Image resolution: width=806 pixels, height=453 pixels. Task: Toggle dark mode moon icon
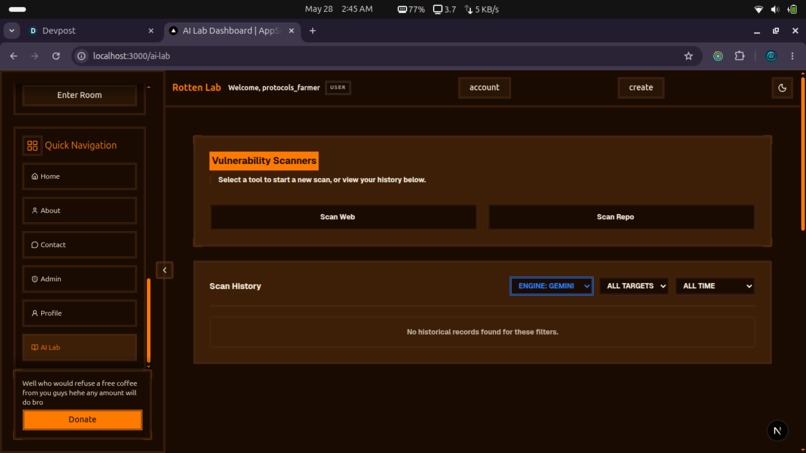point(782,88)
